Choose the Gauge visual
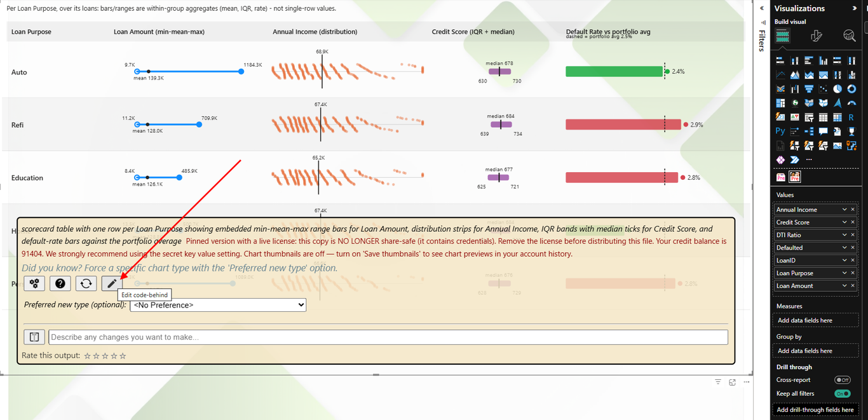868x420 pixels. [852, 103]
